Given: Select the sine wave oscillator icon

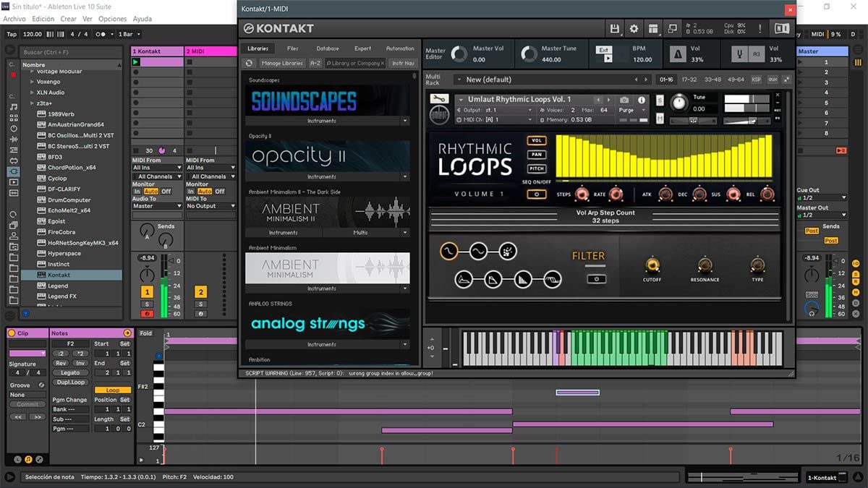Looking at the screenshot, I should 449,251.
